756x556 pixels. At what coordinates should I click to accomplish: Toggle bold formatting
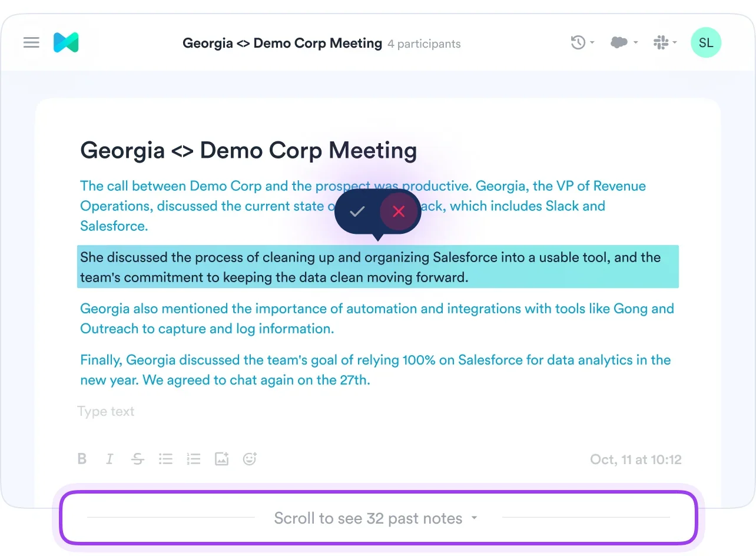tap(82, 459)
